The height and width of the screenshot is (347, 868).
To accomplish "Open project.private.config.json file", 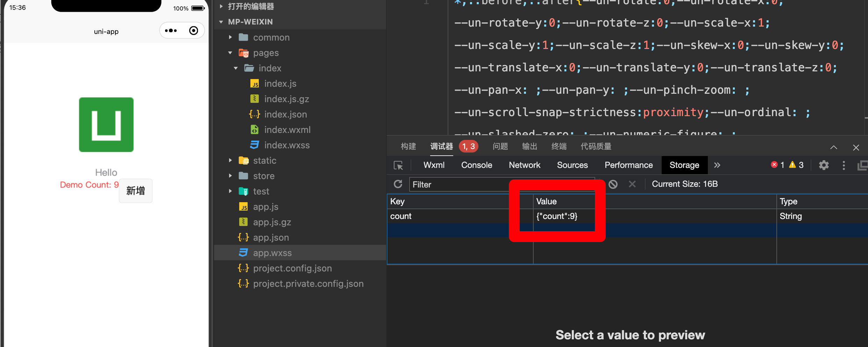I will 308,283.
